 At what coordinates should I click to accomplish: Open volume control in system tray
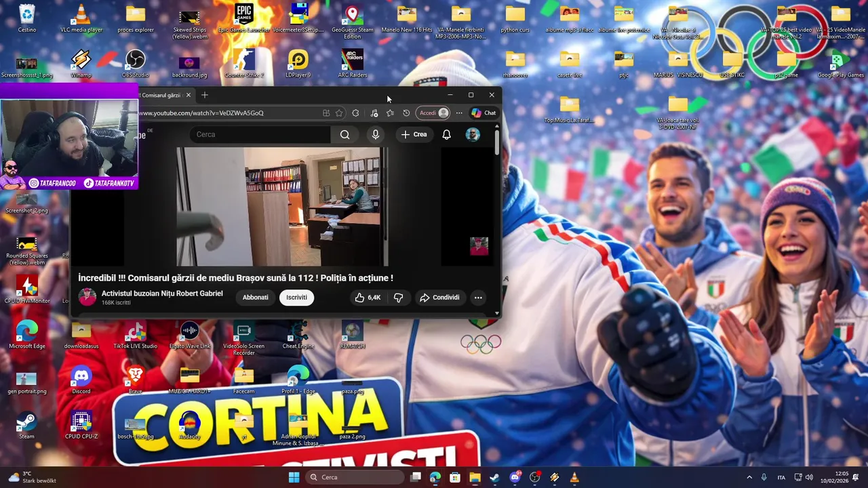tap(809, 477)
